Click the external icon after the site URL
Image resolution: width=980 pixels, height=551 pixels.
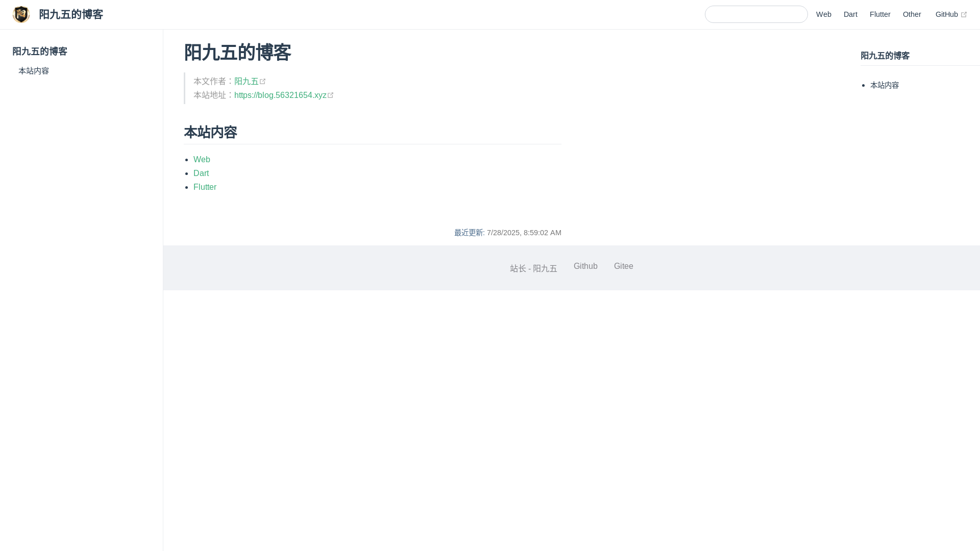(x=331, y=95)
